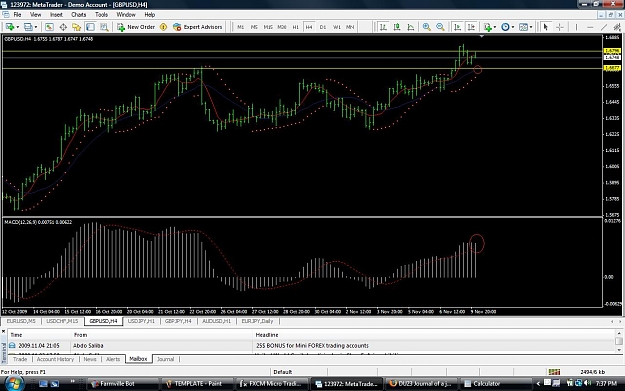Switch chart to H1 timeframe
The width and height of the screenshot is (625, 391).
[x=295, y=27]
